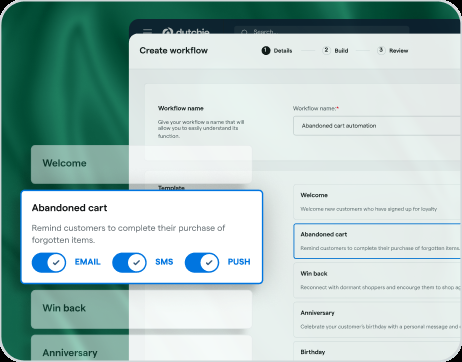Click the 'Abandoned cart' title in the highlighted card
Viewport: 462px width, 362px height.
pos(69,208)
